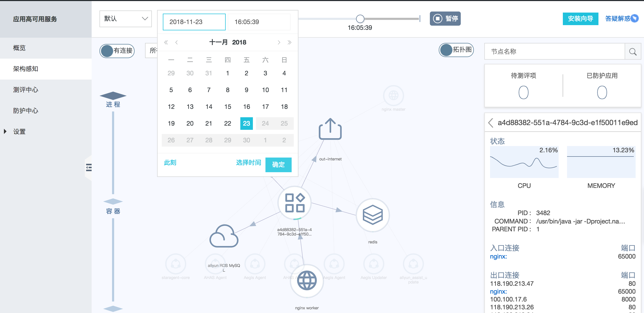This screenshot has height=313, width=644.
Task: Toggle the 有连接 switch
Action: click(117, 51)
